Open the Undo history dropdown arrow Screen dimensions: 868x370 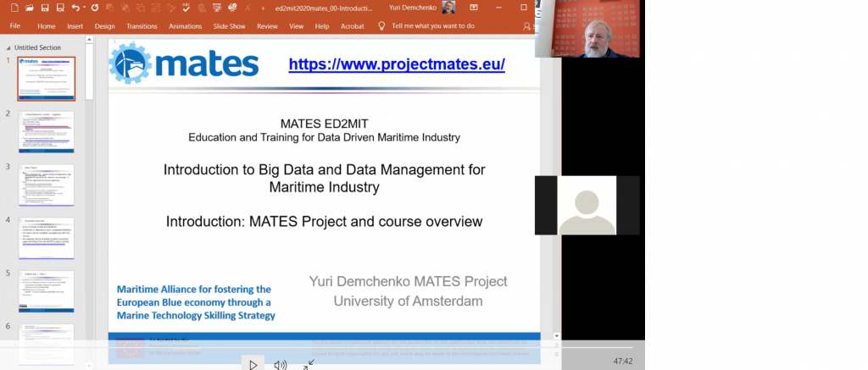click(84, 8)
